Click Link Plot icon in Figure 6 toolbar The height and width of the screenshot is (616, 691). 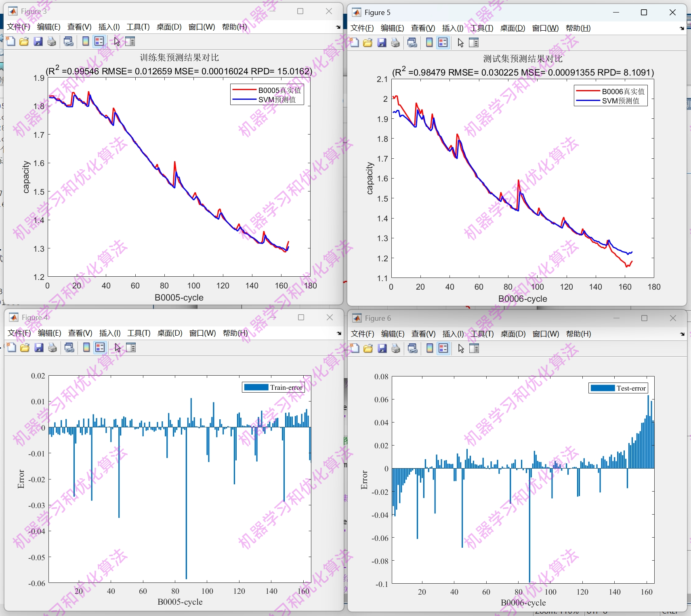(413, 348)
